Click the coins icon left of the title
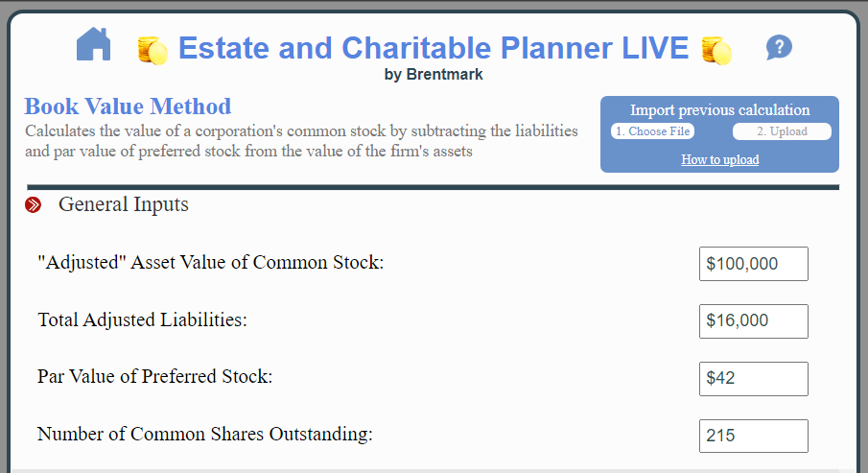 pyautogui.click(x=152, y=50)
